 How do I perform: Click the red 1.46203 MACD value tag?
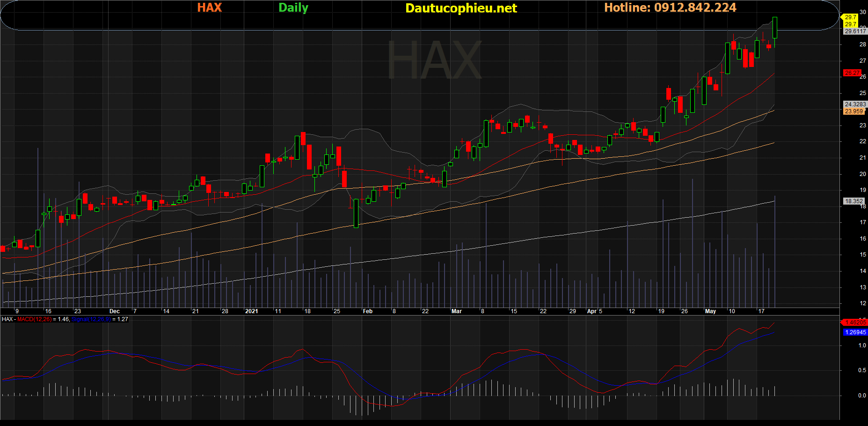(x=855, y=323)
